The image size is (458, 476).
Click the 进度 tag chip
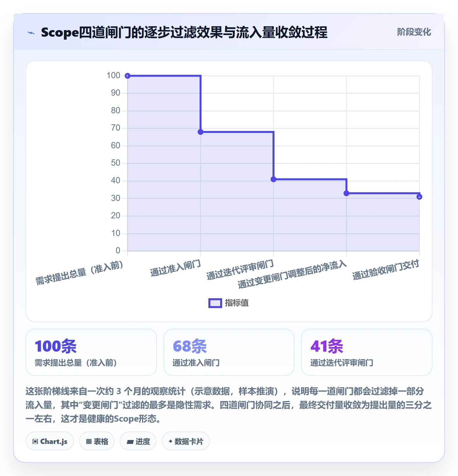138,441
